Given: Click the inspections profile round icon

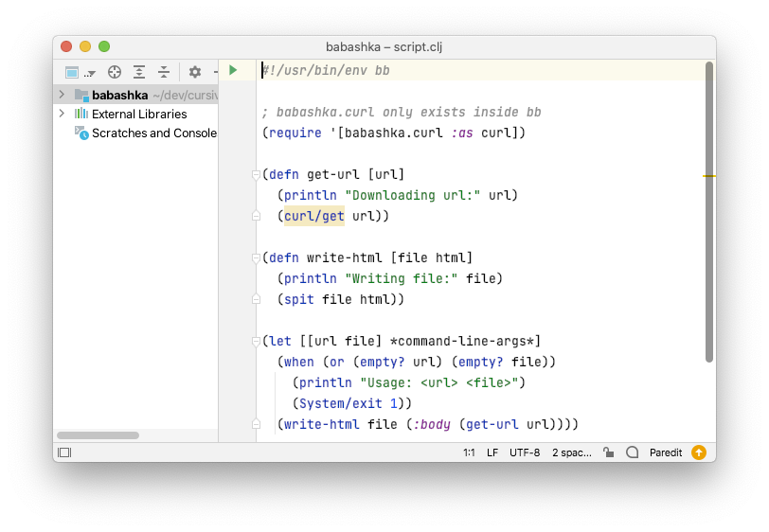Looking at the screenshot, I should click(x=633, y=452).
